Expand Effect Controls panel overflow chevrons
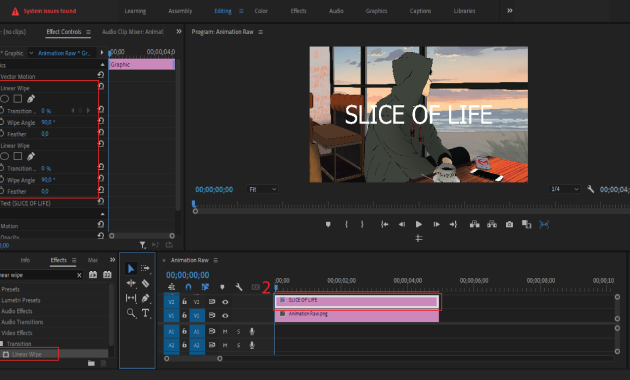Viewport: 630px width, 380px height. (179, 31)
